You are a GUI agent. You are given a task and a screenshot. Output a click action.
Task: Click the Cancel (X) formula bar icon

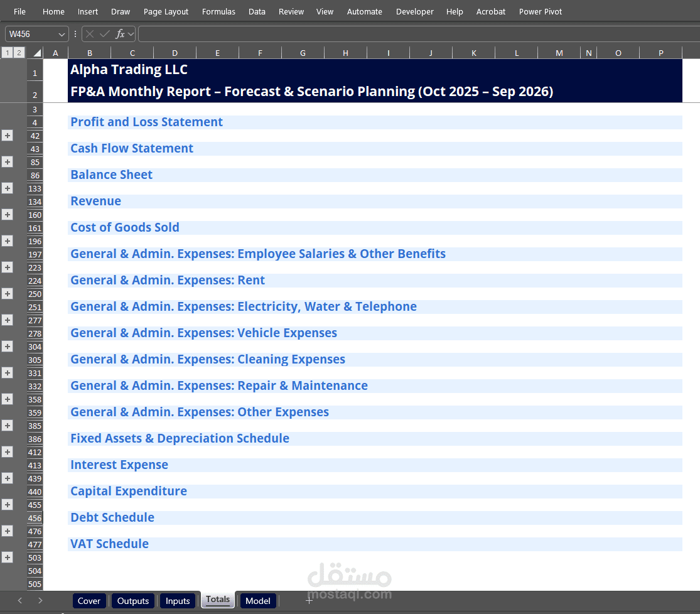tap(90, 34)
